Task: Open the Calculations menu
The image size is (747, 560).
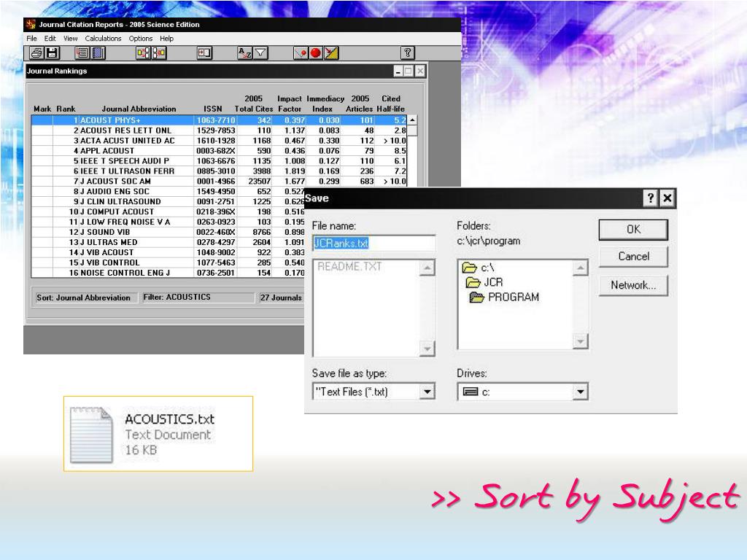Action: tap(104, 39)
